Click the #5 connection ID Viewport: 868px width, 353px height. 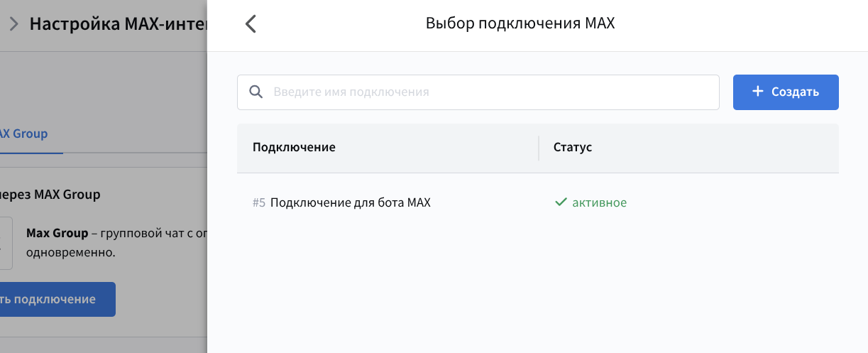tap(258, 203)
